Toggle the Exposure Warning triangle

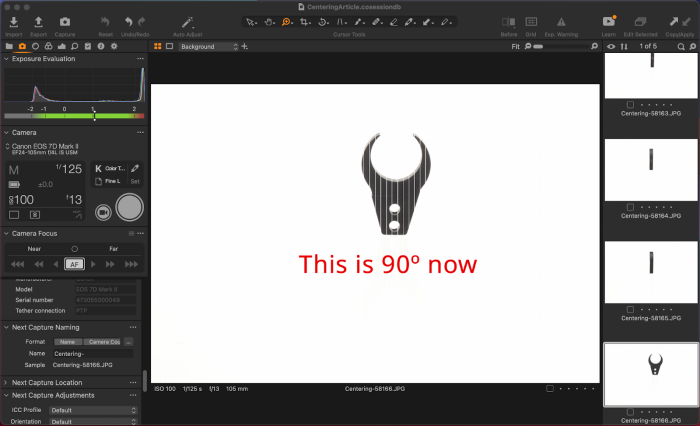click(x=561, y=22)
